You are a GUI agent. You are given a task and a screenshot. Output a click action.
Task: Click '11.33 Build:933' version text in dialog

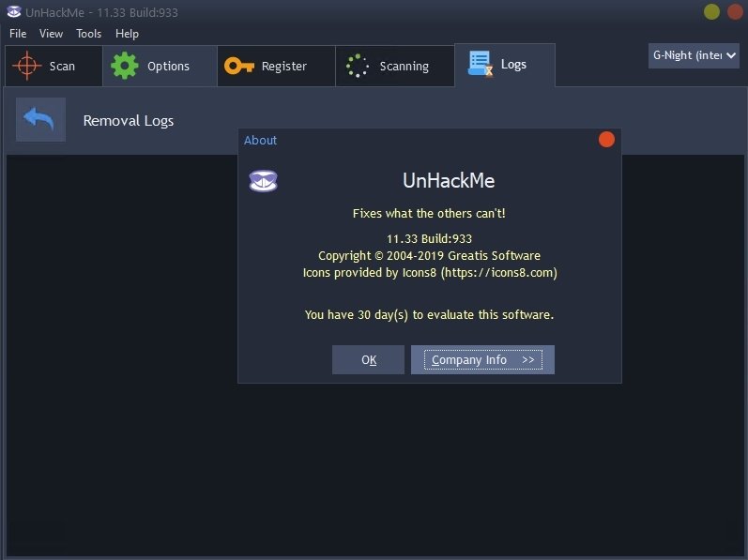[x=429, y=238]
